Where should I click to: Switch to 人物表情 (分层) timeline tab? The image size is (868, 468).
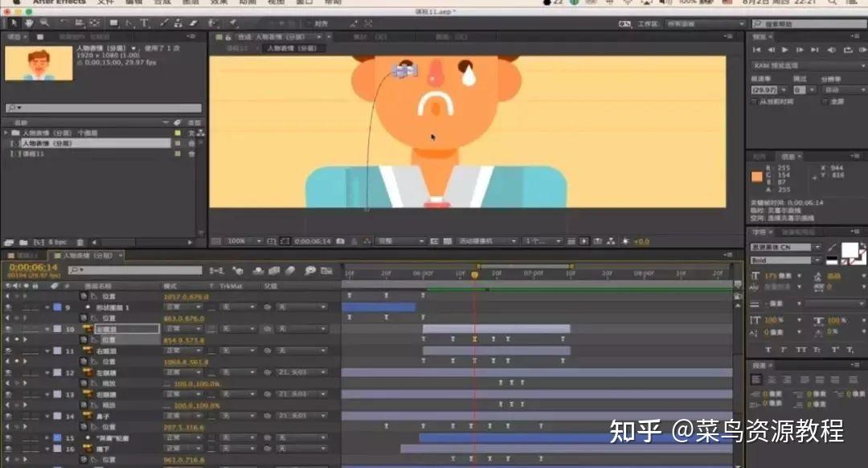[87, 256]
